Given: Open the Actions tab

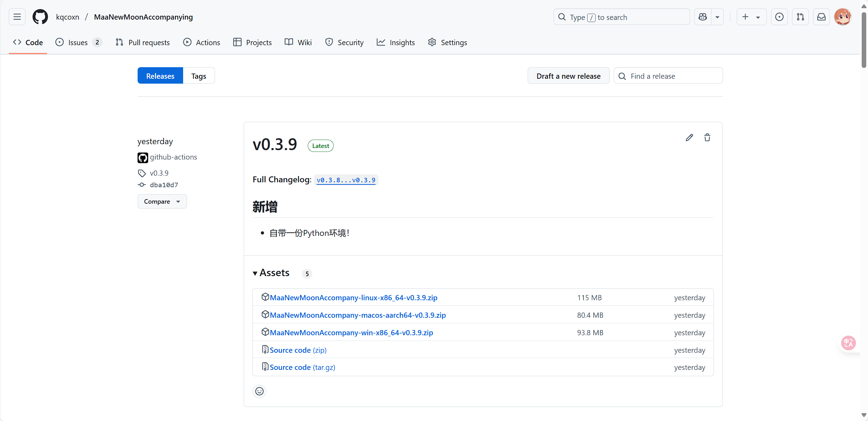Looking at the screenshot, I should tap(202, 42).
